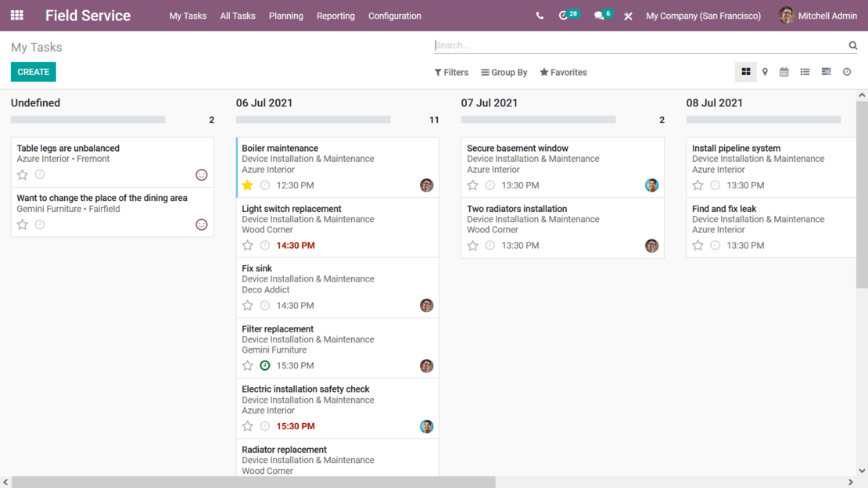Click inside the Search field

(626, 45)
